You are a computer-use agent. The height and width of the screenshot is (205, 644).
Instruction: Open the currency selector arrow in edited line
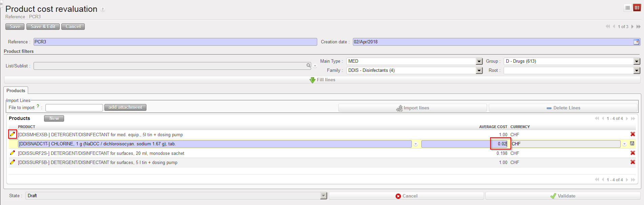tap(624, 144)
